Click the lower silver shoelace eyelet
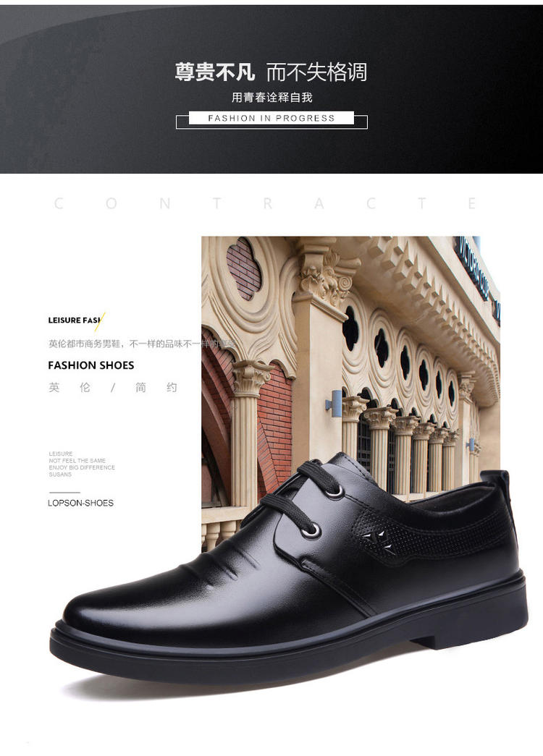Image resolution: width=543 pixels, height=756 pixels. 313,530
